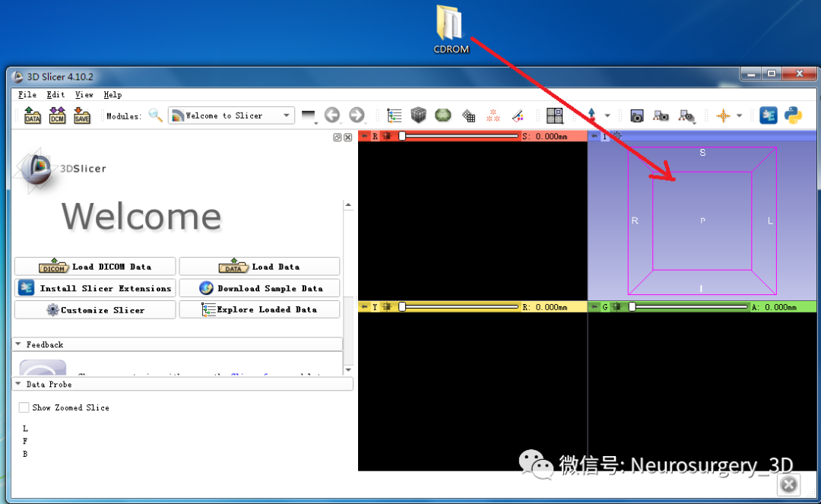Click the red slice offset slider

[459, 136]
